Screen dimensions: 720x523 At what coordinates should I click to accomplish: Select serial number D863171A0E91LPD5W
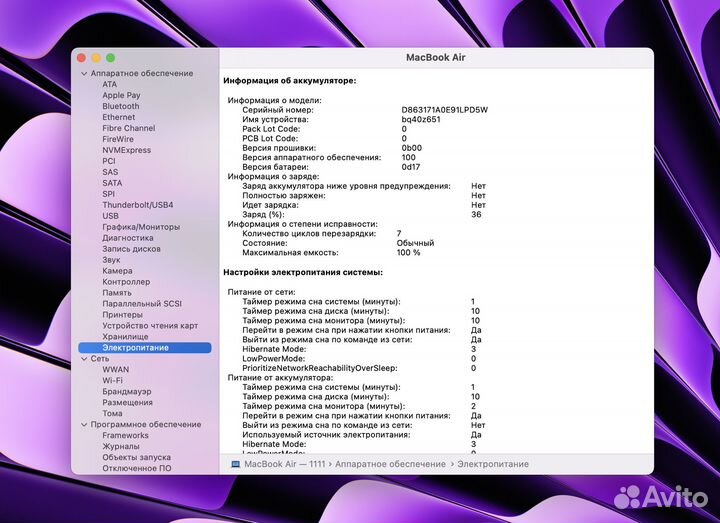[x=444, y=110]
